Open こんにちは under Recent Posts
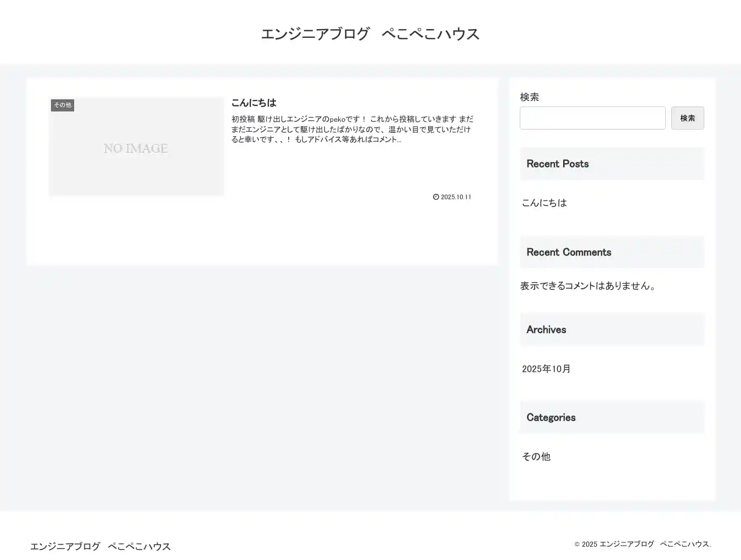Viewport: 741px width, 560px height. tap(544, 203)
